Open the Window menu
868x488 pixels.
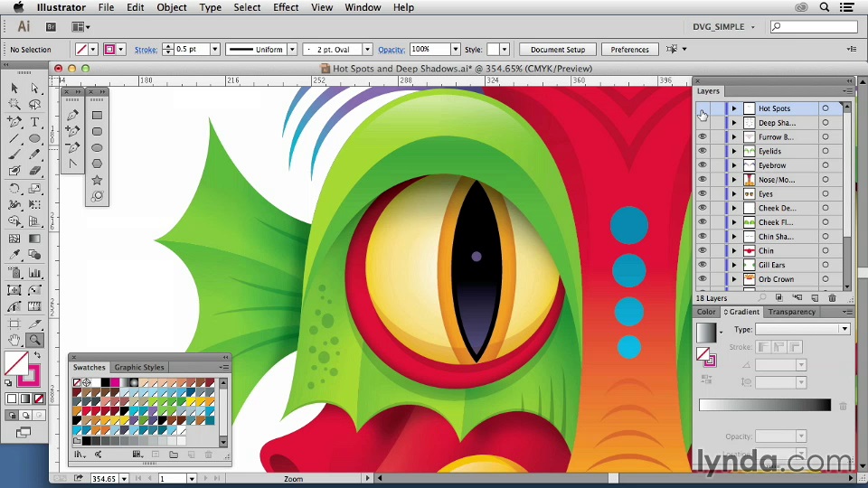coord(363,7)
